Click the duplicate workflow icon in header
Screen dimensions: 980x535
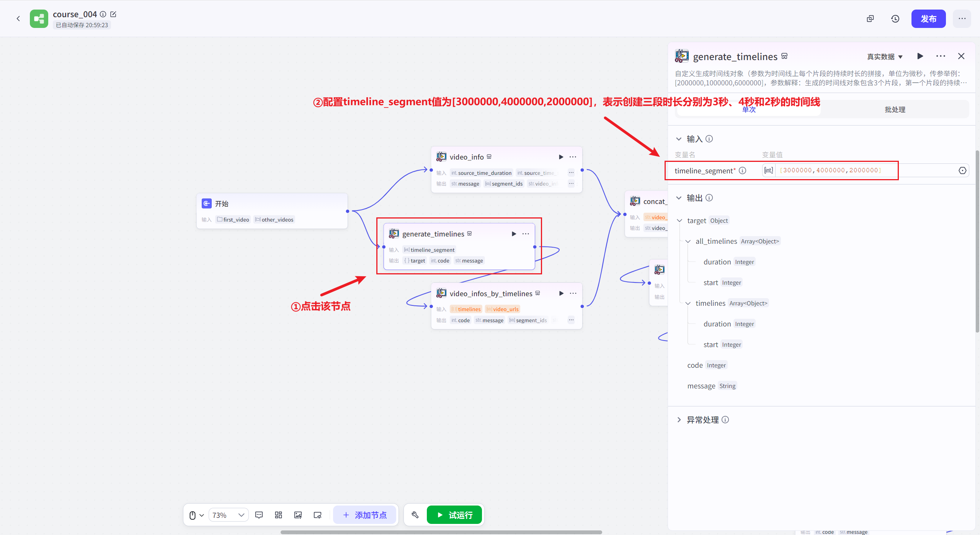tap(870, 19)
